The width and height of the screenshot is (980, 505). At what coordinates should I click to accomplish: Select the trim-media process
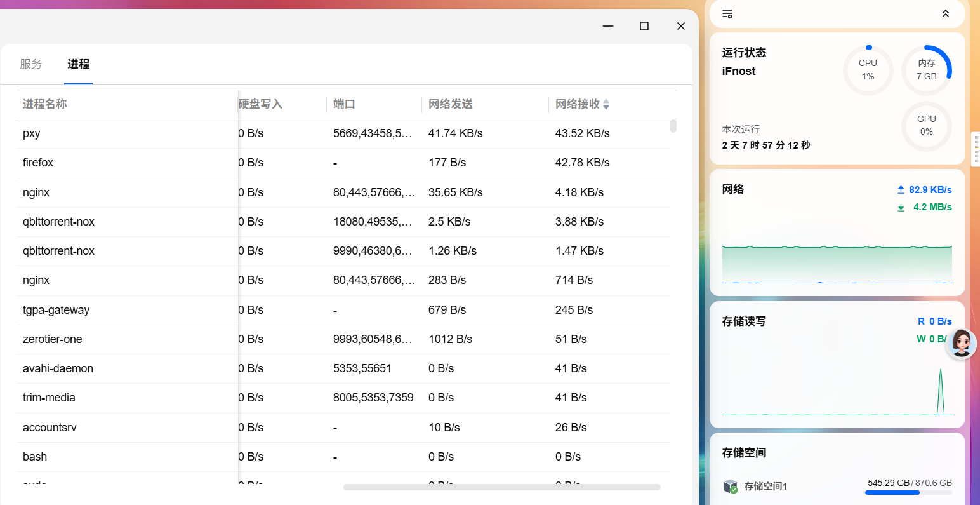coord(343,398)
